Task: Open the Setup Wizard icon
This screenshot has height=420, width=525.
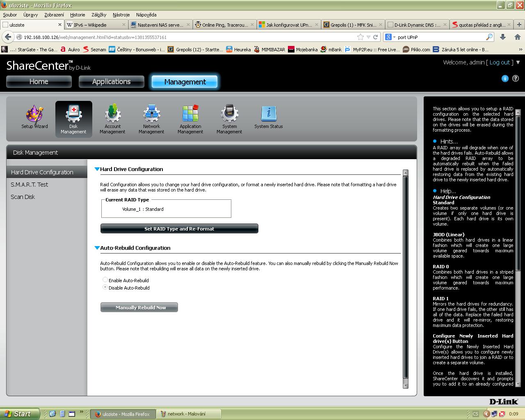Action: (x=34, y=117)
